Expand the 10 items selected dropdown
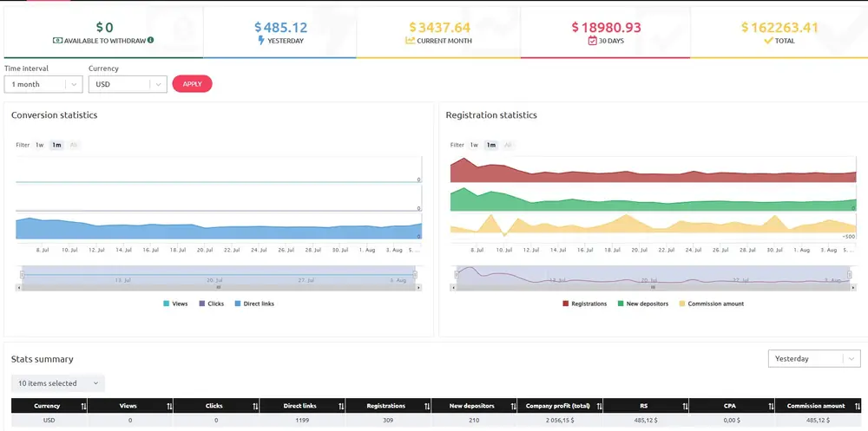This screenshot has width=868, height=431. pos(57,383)
